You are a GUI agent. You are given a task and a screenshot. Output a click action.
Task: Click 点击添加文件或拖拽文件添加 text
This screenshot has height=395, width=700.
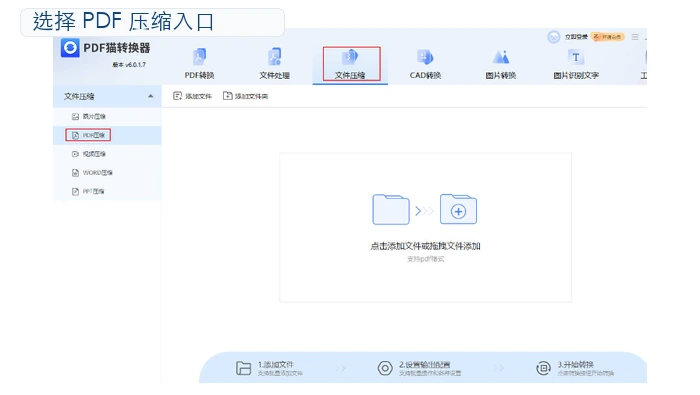pos(425,246)
